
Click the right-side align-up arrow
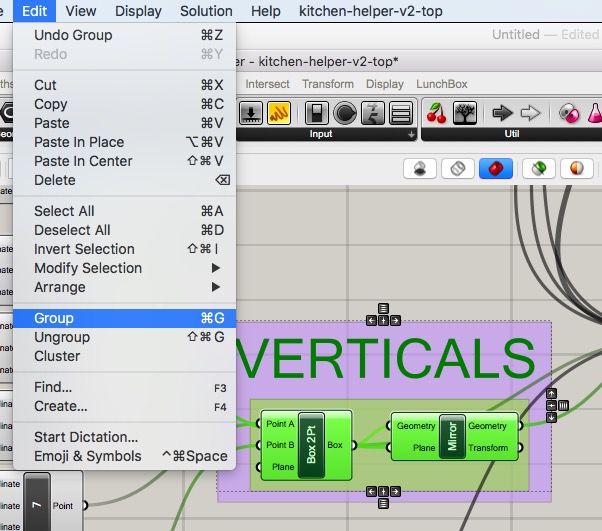coord(551,394)
